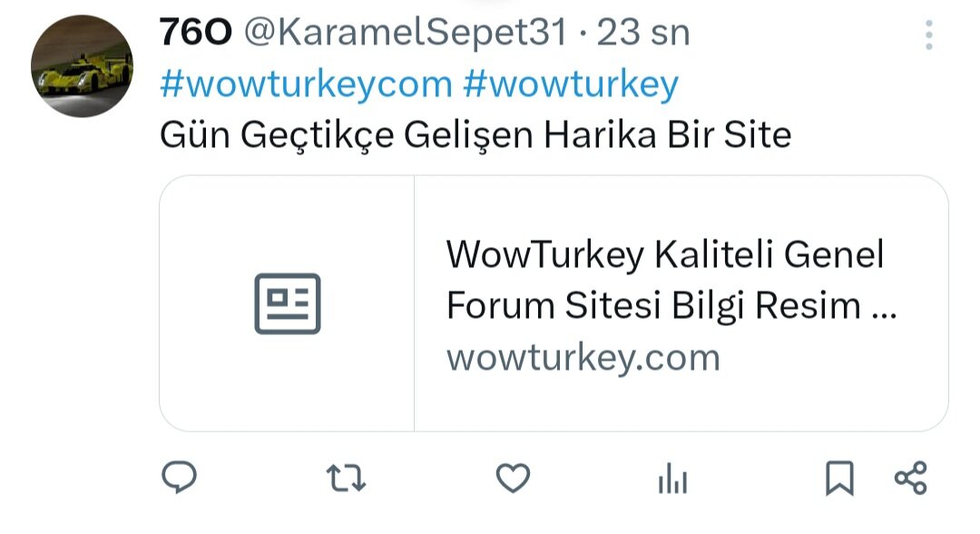Share the tweet via share icon
This screenshot has height=534, width=980.
pyautogui.click(x=911, y=479)
